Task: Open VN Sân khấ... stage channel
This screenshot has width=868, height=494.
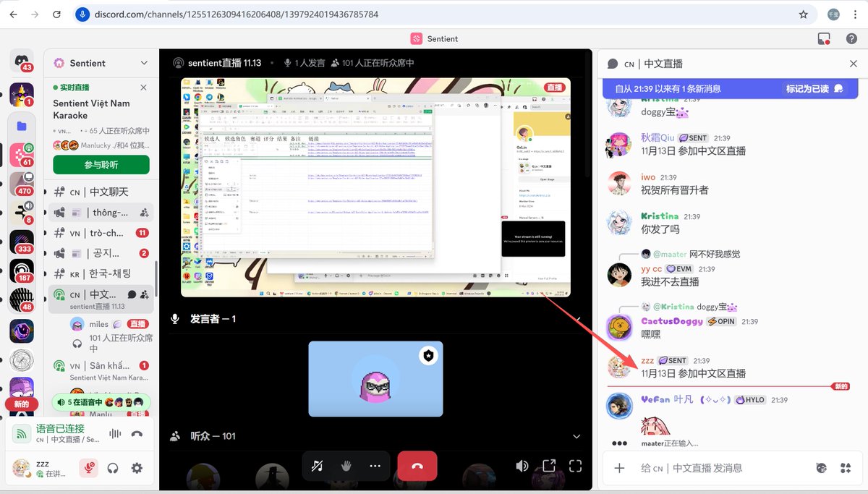Action: 101,370
